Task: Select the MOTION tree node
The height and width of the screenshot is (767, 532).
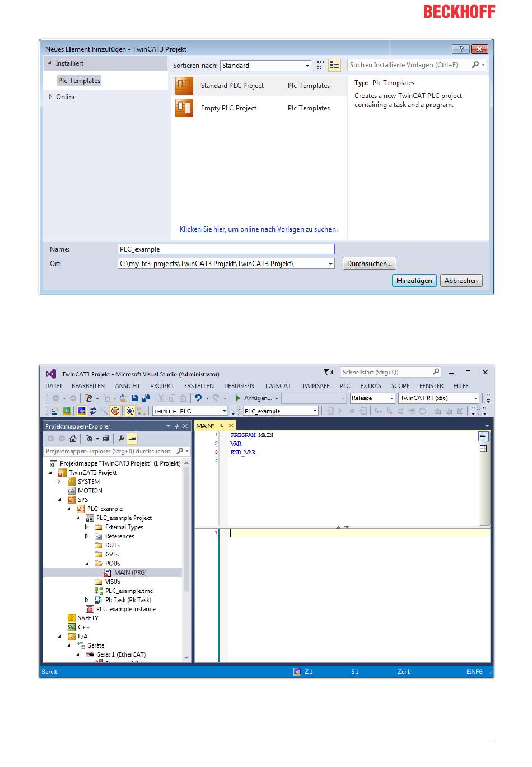Action: click(x=90, y=491)
